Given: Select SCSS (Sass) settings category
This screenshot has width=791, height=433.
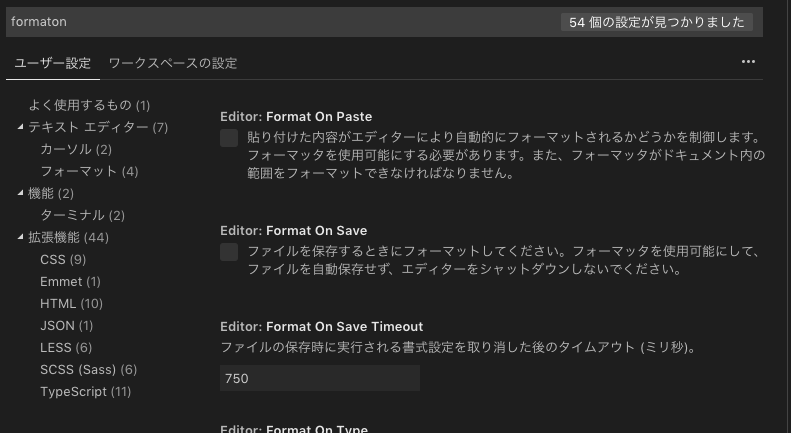Looking at the screenshot, I should click(88, 369).
